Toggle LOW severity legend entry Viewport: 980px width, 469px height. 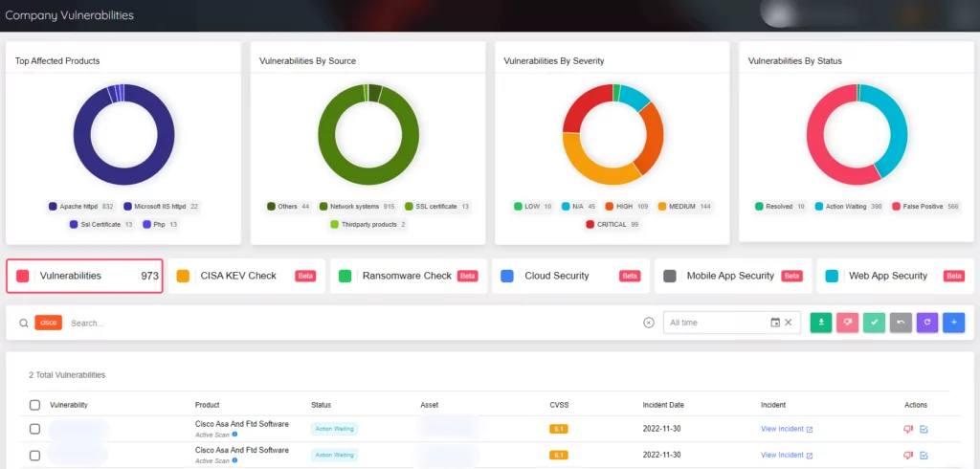[x=532, y=207]
